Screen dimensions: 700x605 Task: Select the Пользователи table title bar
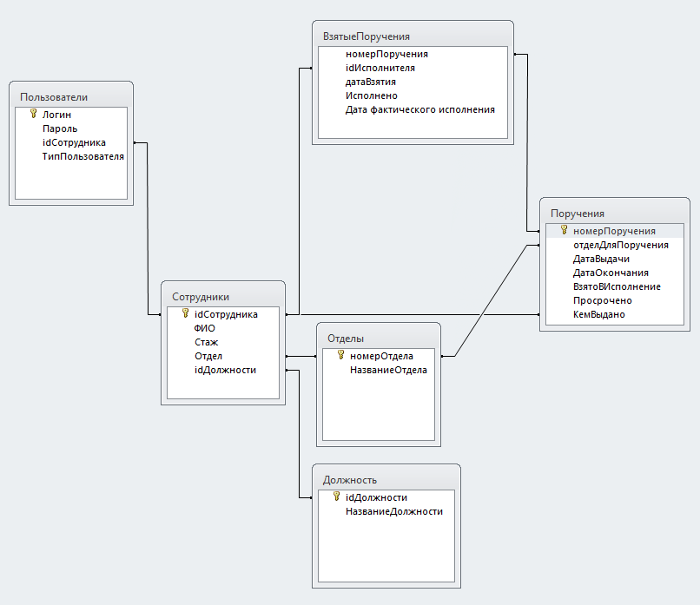tap(71, 97)
